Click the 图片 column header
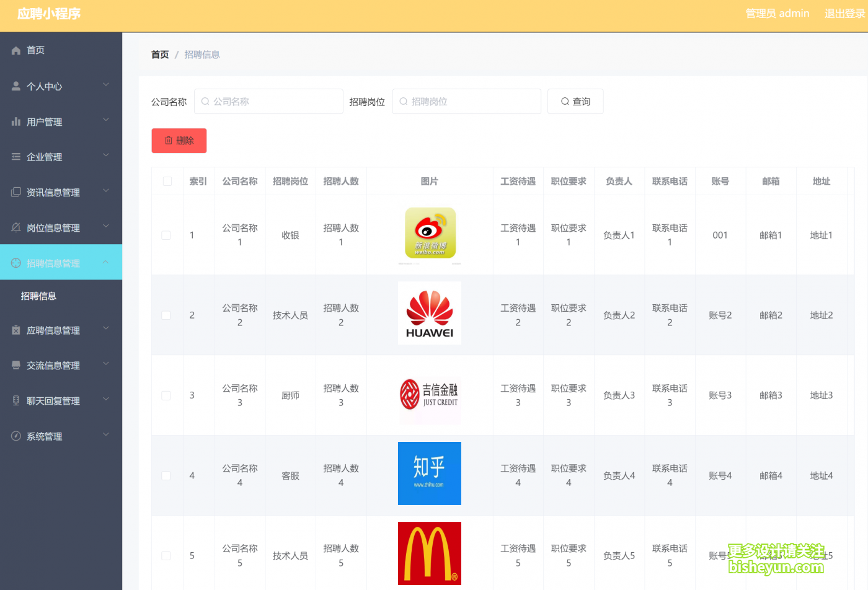 pyautogui.click(x=430, y=182)
